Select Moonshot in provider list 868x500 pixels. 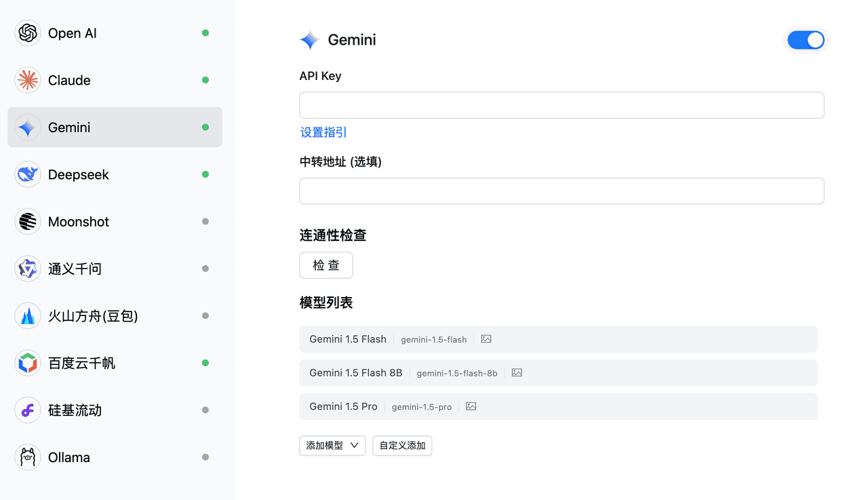point(115,222)
